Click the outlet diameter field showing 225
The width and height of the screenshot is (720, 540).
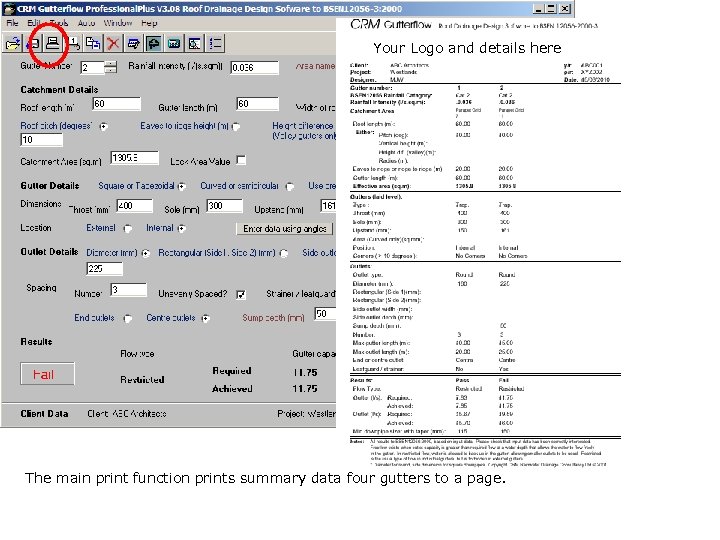(x=105, y=269)
